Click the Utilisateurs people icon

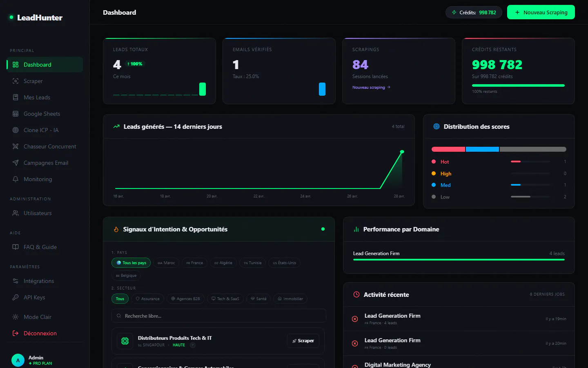[16, 213]
